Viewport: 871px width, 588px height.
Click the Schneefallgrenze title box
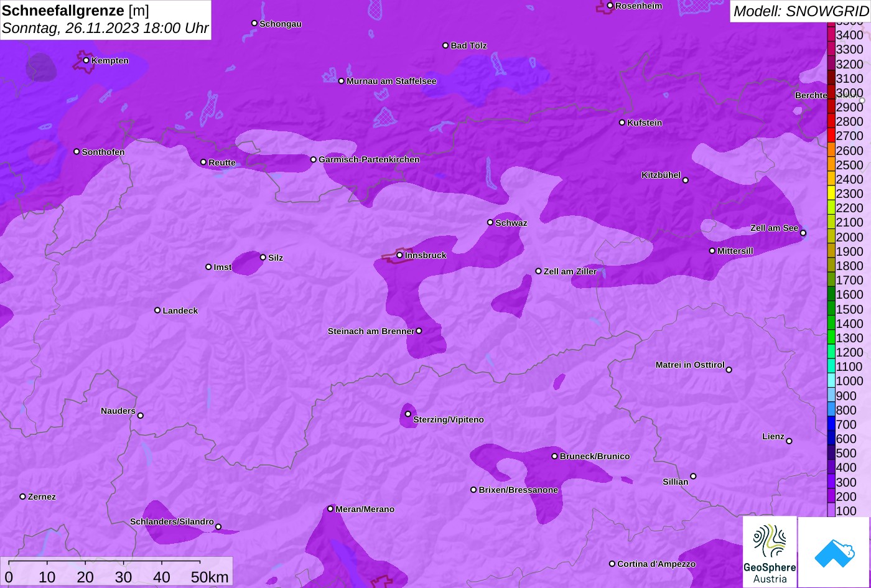tap(105, 19)
